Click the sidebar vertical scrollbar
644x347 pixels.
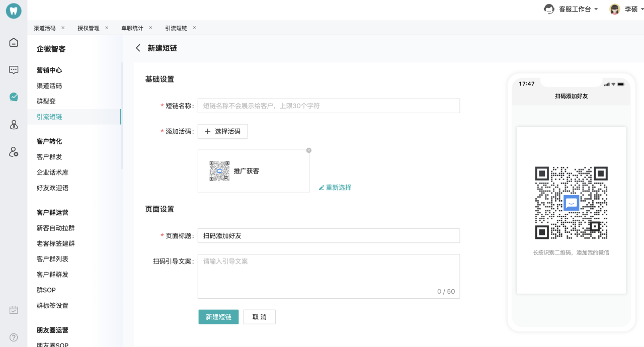[x=121, y=116]
